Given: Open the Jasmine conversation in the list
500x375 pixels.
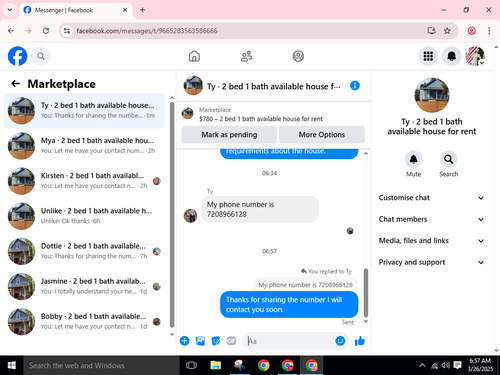Looking at the screenshot, I should pyautogui.click(x=84, y=286).
